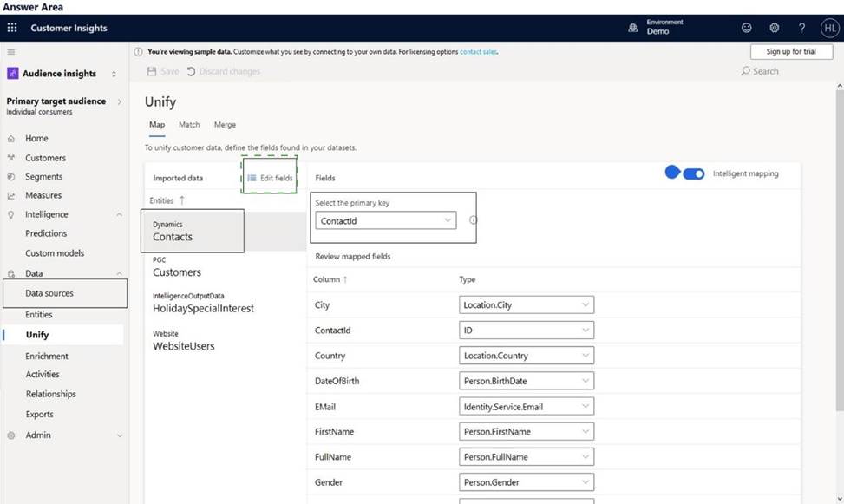Follow the contact sales link
This screenshot has width=844, height=504.
(478, 52)
